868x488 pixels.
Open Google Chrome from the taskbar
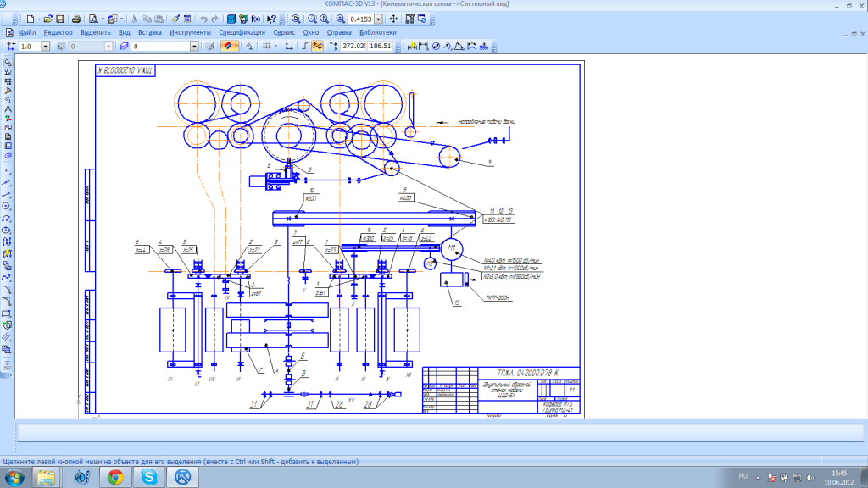click(115, 477)
